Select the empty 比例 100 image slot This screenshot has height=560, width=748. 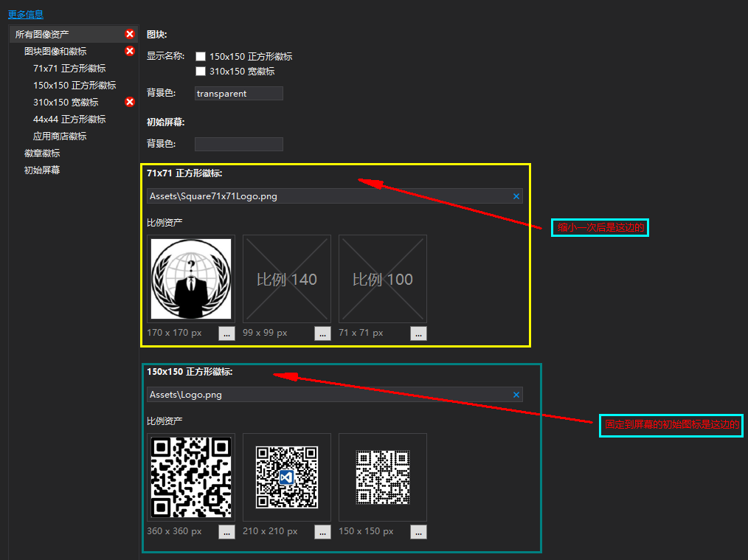(383, 279)
